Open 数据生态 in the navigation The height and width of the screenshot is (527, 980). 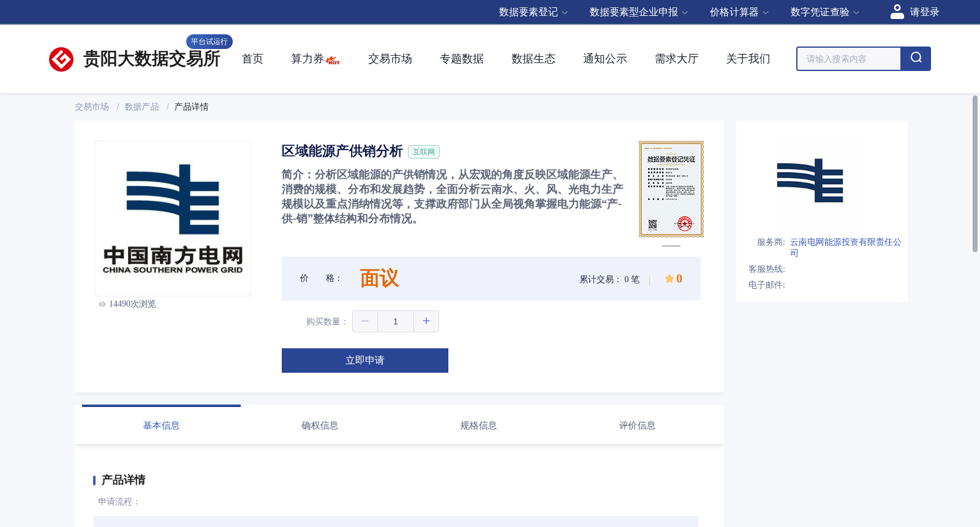click(533, 59)
